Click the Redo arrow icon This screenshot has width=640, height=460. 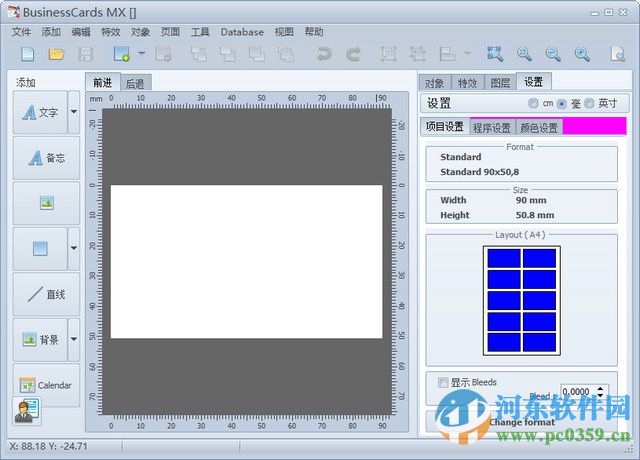[x=353, y=54]
